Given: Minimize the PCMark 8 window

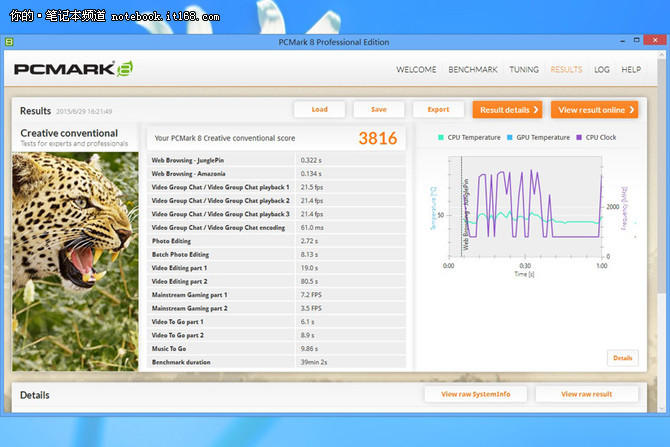Looking at the screenshot, I should click(x=623, y=40).
